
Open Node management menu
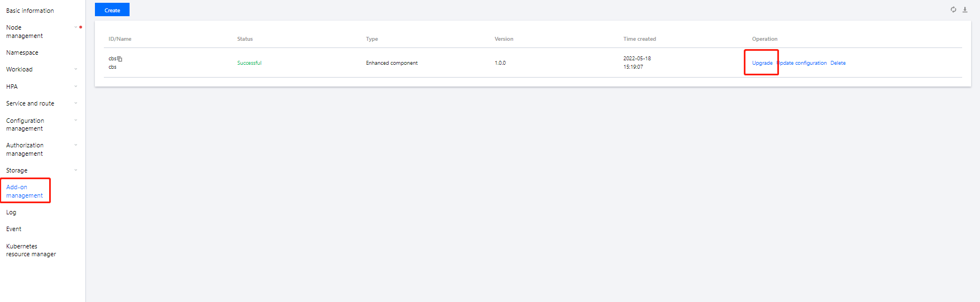click(25, 31)
